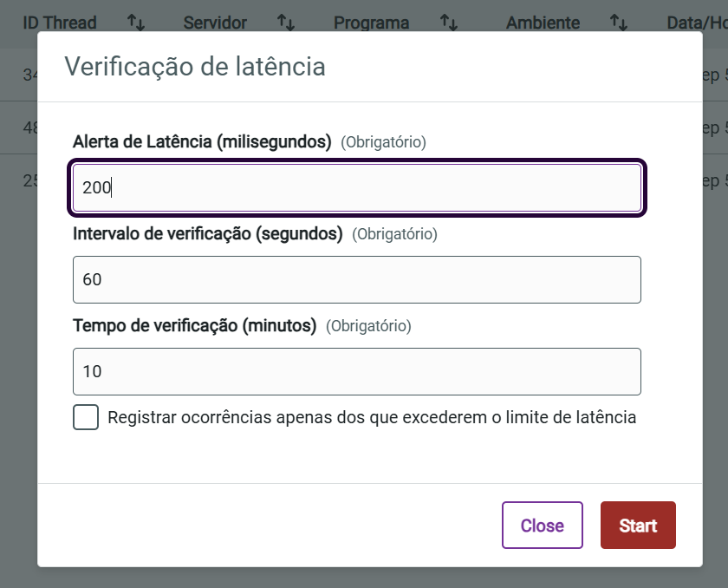Click the 'Intervalo de verificação (segundos)' label
Image resolution: width=728 pixels, height=588 pixels.
point(208,233)
